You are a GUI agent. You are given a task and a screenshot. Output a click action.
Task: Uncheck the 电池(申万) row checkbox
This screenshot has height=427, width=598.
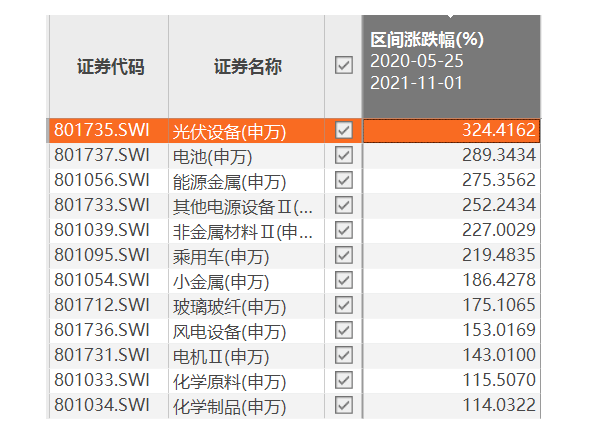click(x=344, y=155)
